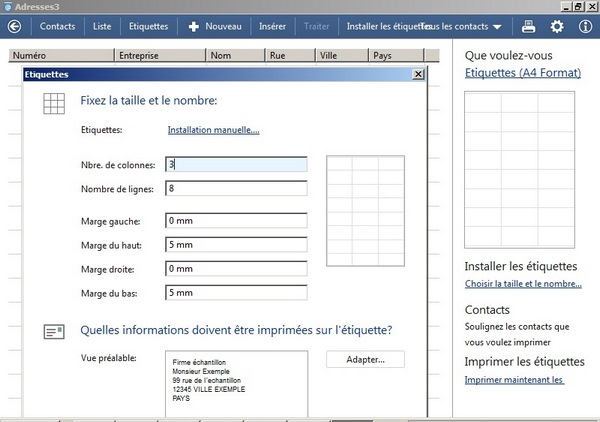Click the Fixez la taille et le nombre heading
600x422 pixels.
click(x=149, y=100)
